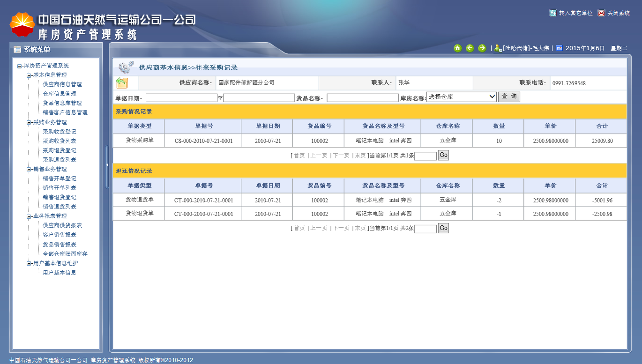Click 关闭系统 link text
The image size is (642, 364).
point(619,13)
